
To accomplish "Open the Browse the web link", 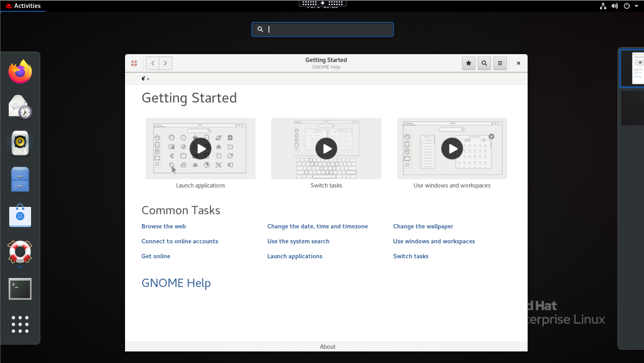I will (x=164, y=226).
